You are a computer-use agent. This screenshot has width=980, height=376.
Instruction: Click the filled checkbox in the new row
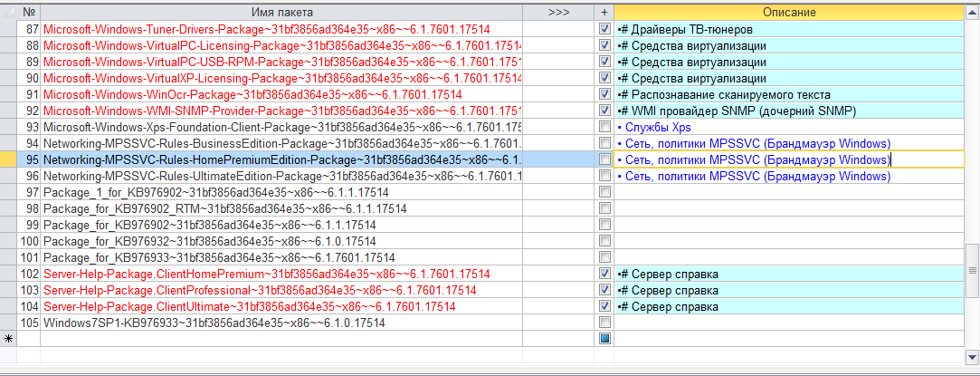[x=604, y=339]
